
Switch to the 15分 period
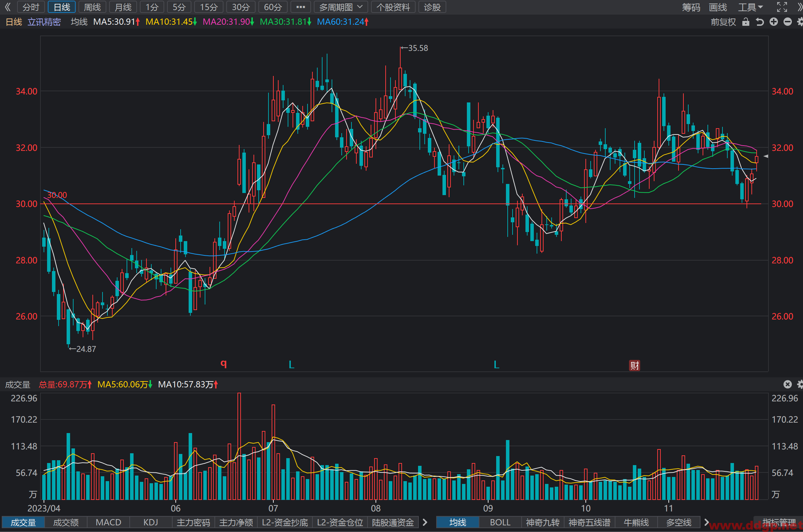pos(209,7)
